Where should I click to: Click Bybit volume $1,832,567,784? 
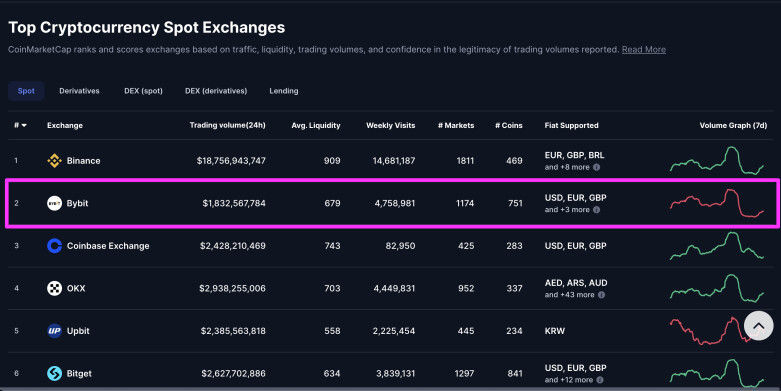click(x=234, y=203)
